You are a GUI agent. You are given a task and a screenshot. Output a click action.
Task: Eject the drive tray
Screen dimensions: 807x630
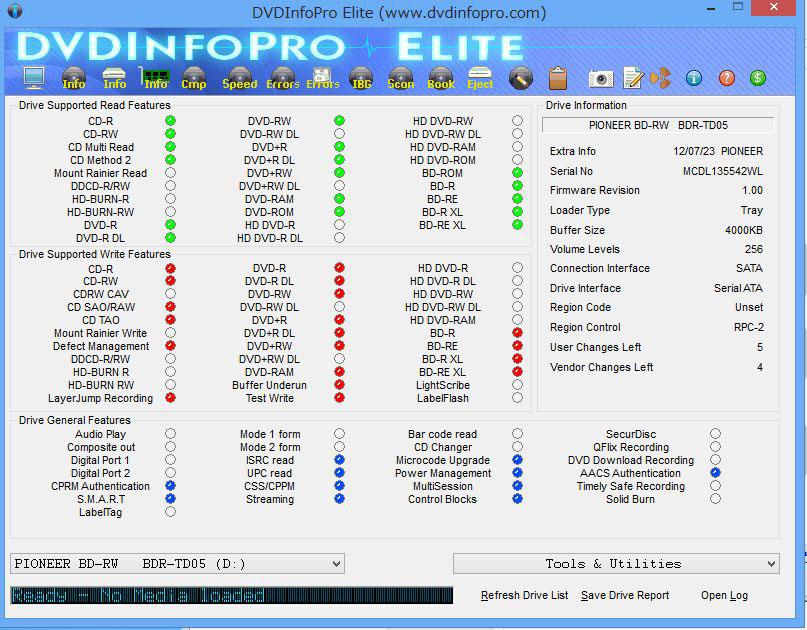pyautogui.click(x=480, y=78)
